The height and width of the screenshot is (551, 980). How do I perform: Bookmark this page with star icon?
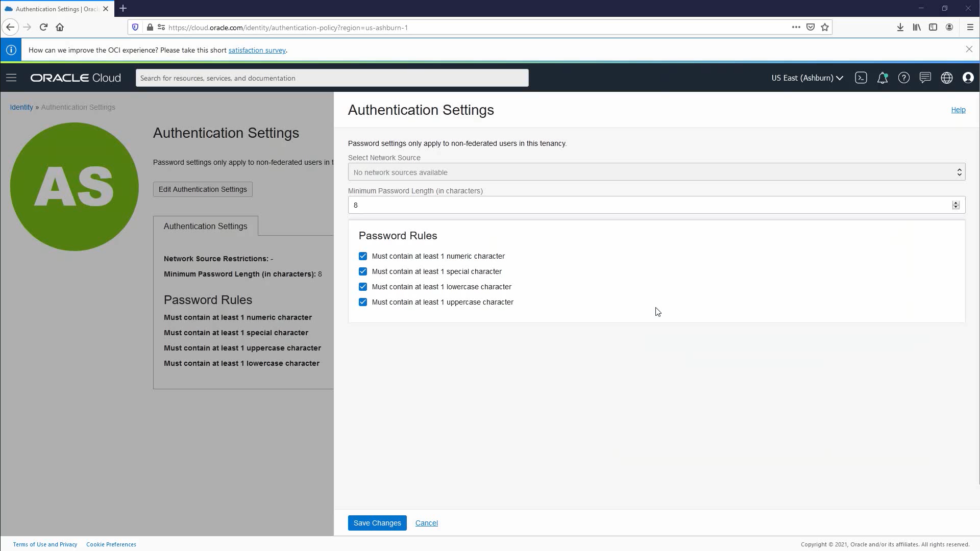click(825, 28)
